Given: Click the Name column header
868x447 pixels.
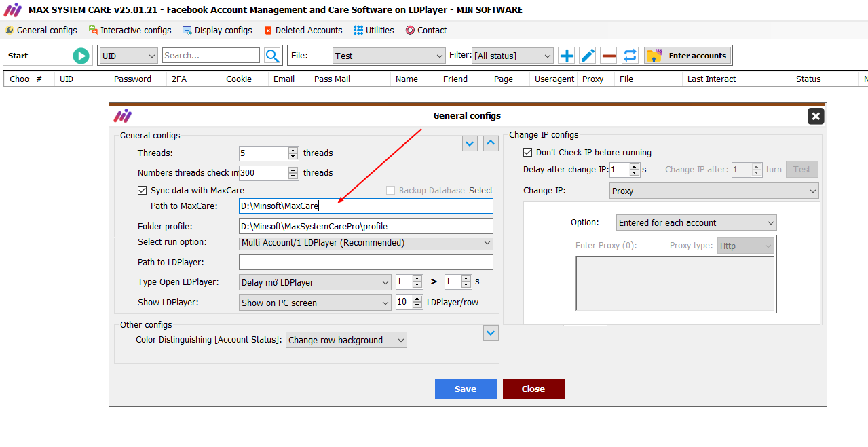Looking at the screenshot, I should pyautogui.click(x=407, y=79).
